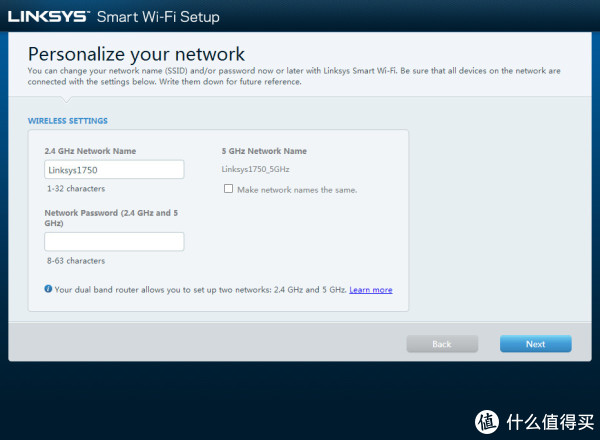Click the Linksys1750_5GHz network name text
Viewport: 600px width, 440px height.
[255, 169]
